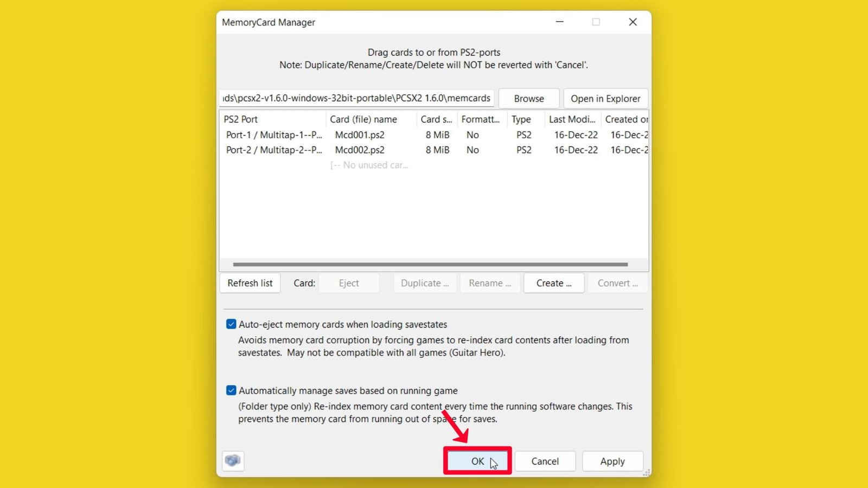This screenshot has height=488, width=868.
Task: Click the Card size column header
Action: (436, 119)
